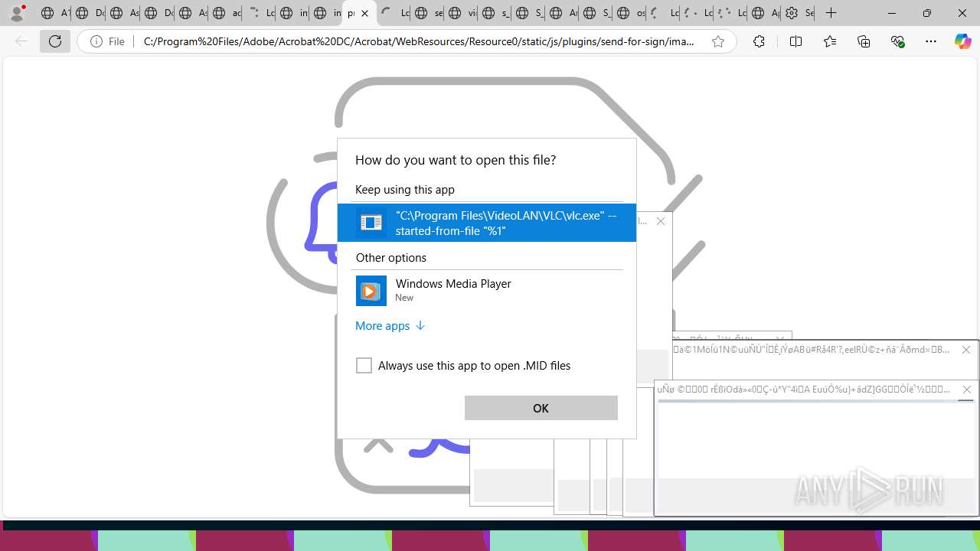Toggle the Split screen icon
980x551 pixels.
click(x=795, y=41)
